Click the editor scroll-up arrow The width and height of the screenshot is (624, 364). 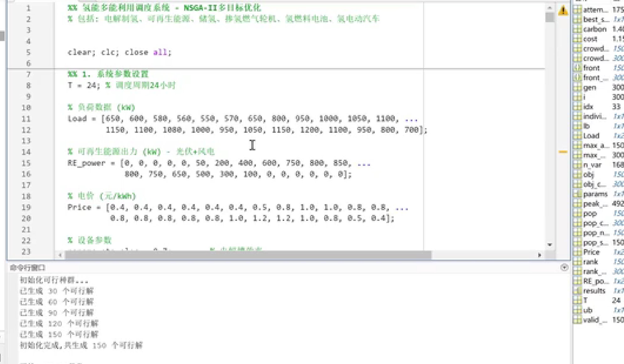(550, 8)
